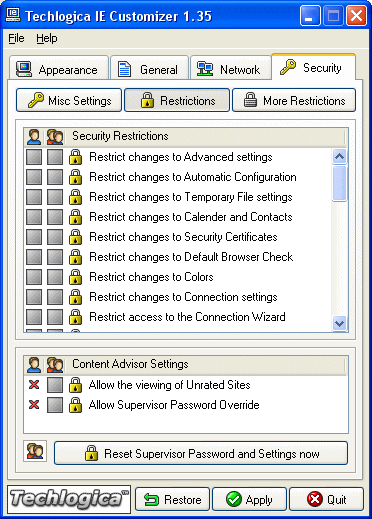Image resolution: width=372 pixels, height=519 pixels.
Task: Toggle current-user checkbox for Default Browser Check
Action: point(34,257)
